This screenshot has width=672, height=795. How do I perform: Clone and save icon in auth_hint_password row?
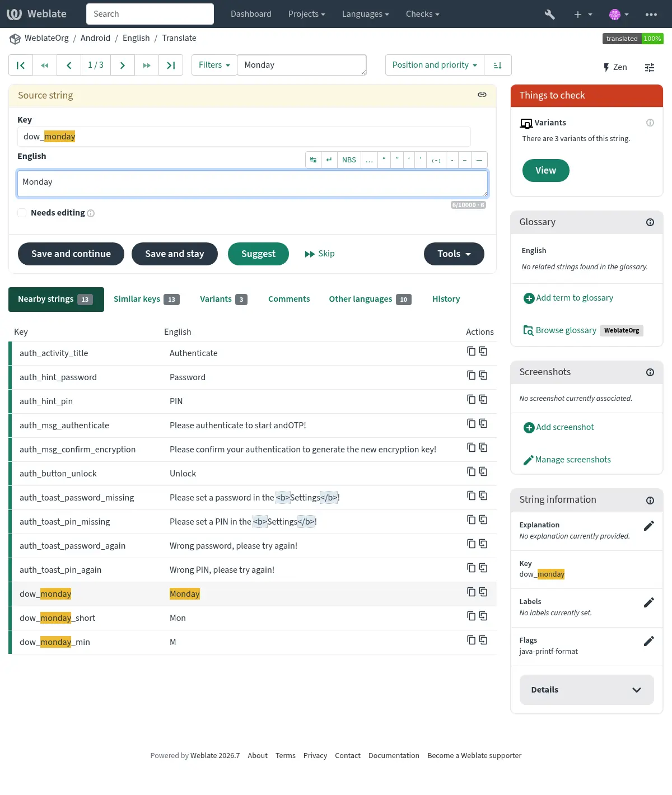[x=483, y=375]
